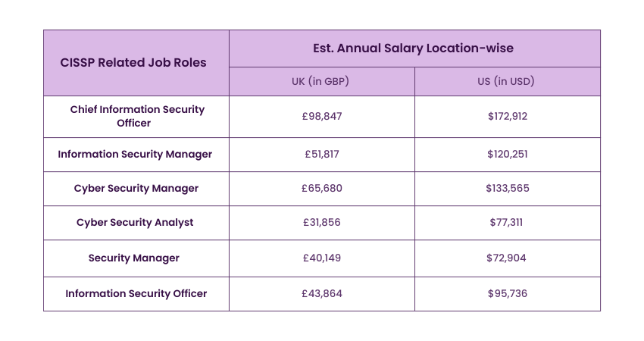Viewport: 644px width, 341px height.
Task: Select the $77,311 salary cell
Action: click(x=507, y=222)
